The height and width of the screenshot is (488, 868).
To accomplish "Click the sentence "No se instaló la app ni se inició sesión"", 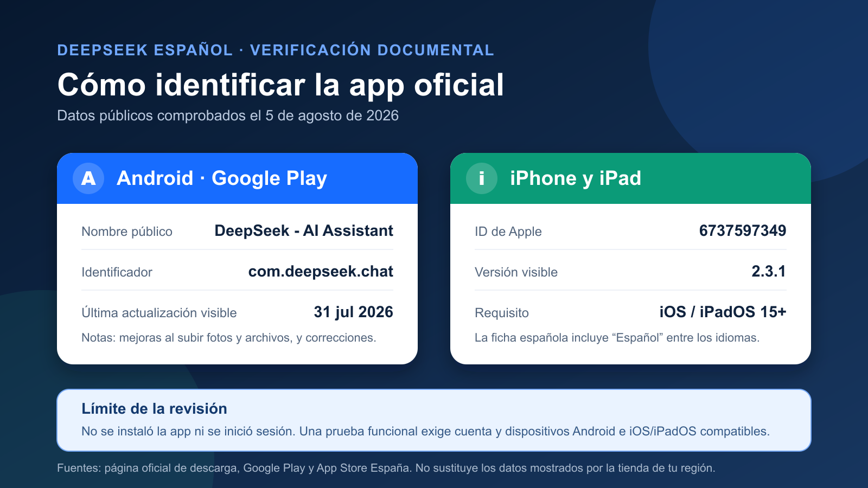I will coord(188,432).
